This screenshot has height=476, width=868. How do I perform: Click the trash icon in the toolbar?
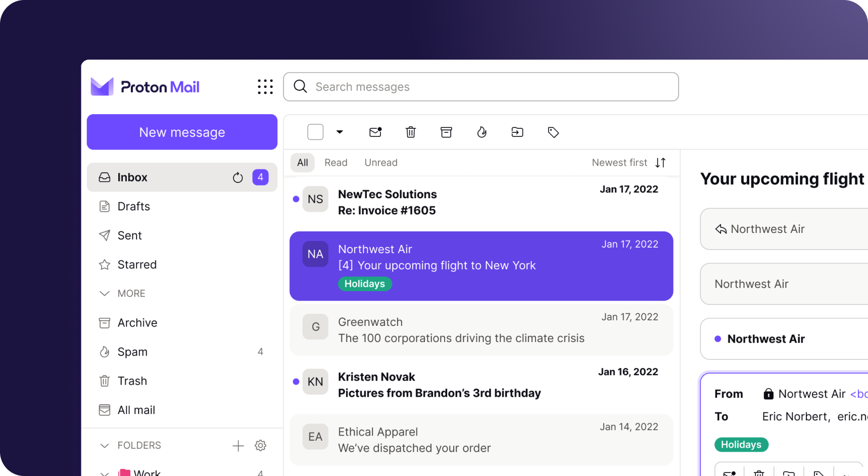(411, 132)
